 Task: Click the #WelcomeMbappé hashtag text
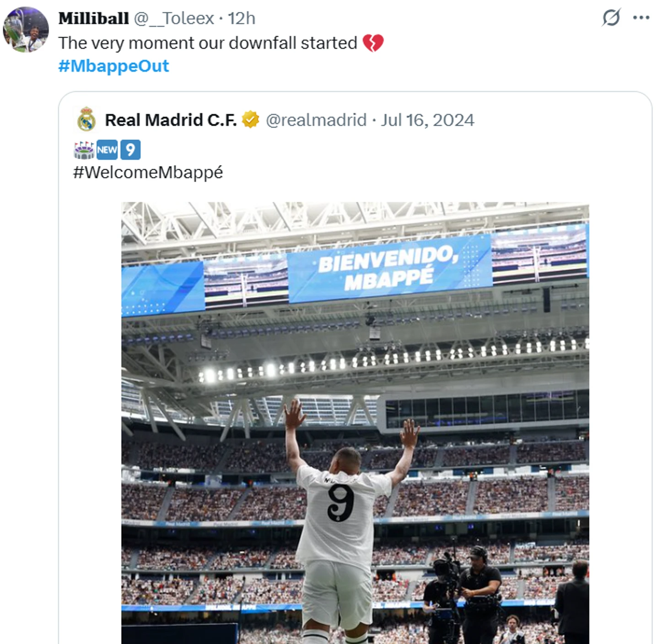148,172
